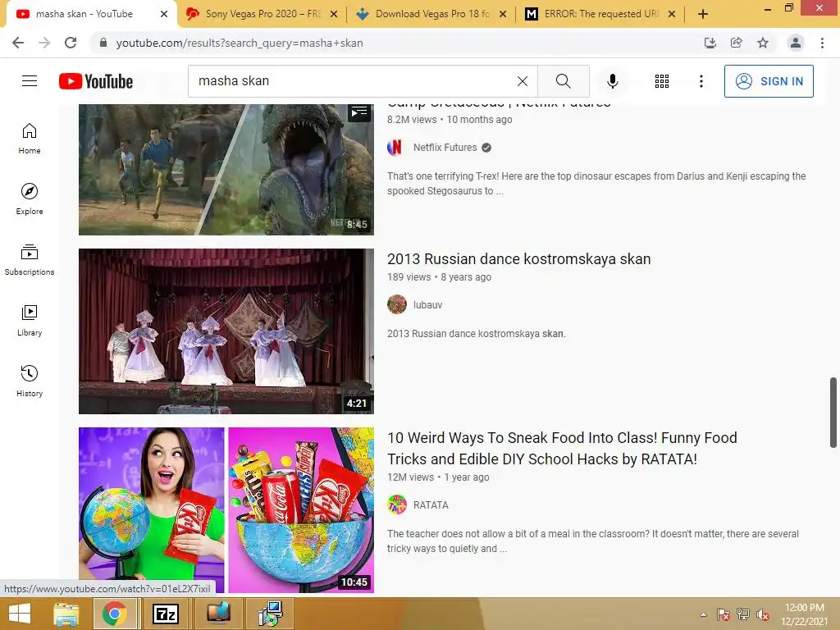Visit the Netflix Futures channel
The width and height of the screenshot is (840, 630).
[445, 148]
